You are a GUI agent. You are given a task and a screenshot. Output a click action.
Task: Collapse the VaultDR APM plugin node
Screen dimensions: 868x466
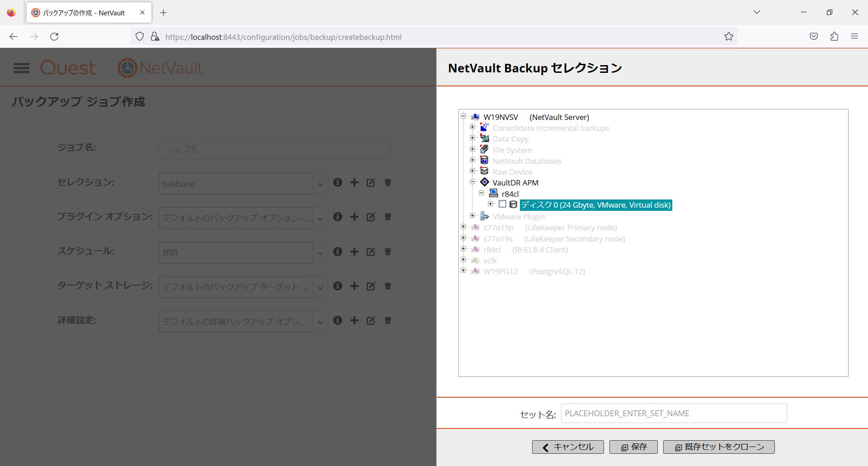[x=472, y=182]
